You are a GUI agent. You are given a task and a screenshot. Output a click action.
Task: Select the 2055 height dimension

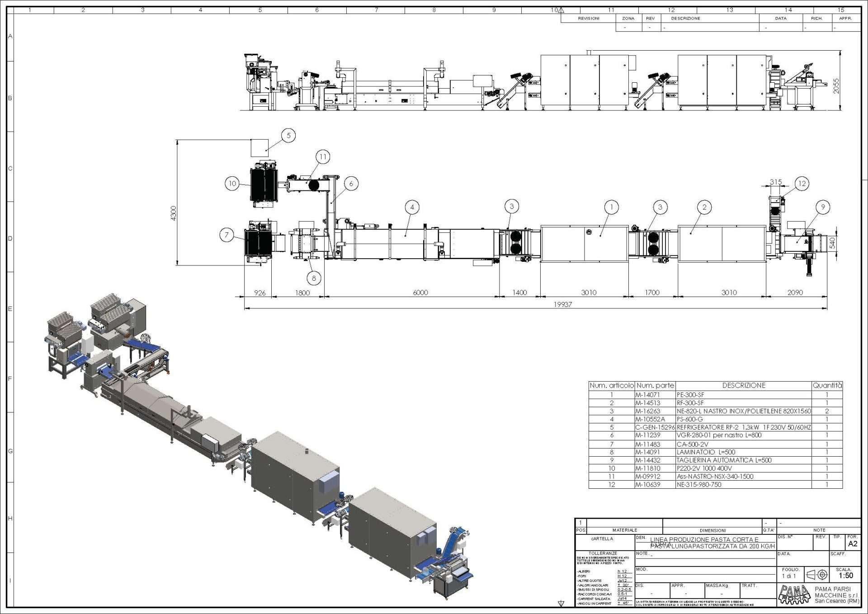pyautogui.click(x=836, y=86)
